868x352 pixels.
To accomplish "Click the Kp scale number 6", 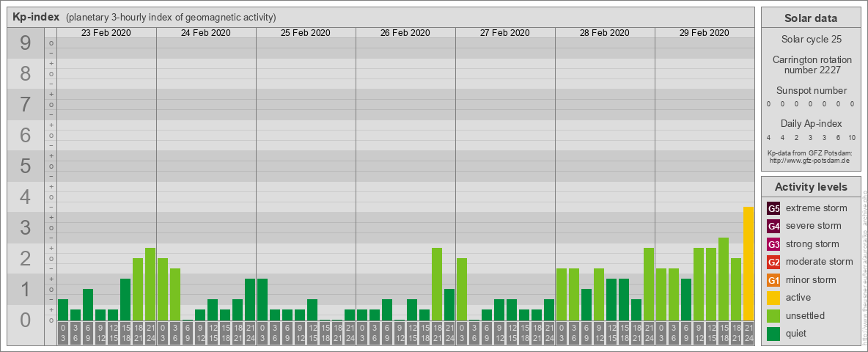I will pos(24,136).
